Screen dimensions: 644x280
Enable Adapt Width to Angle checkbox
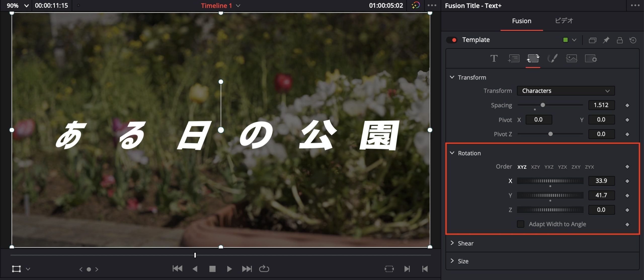tap(520, 224)
